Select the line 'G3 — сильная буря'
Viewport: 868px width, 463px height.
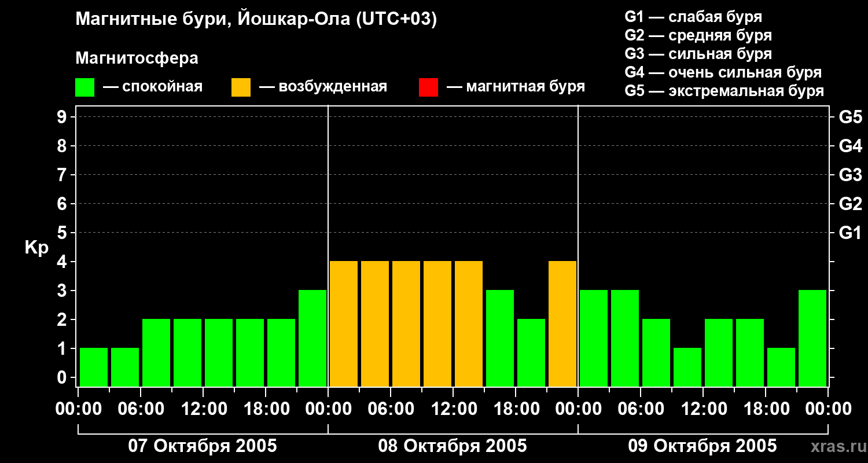pyautogui.click(x=698, y=54)
